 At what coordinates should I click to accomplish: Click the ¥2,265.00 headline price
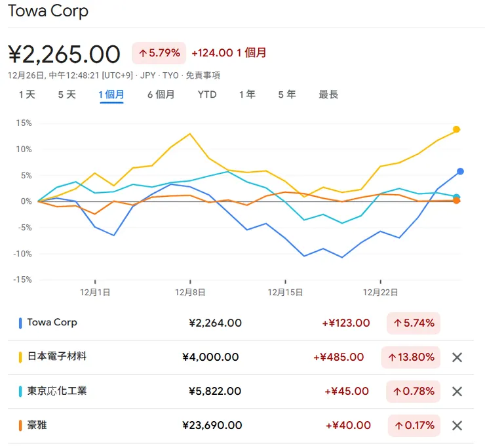(64, 54)
